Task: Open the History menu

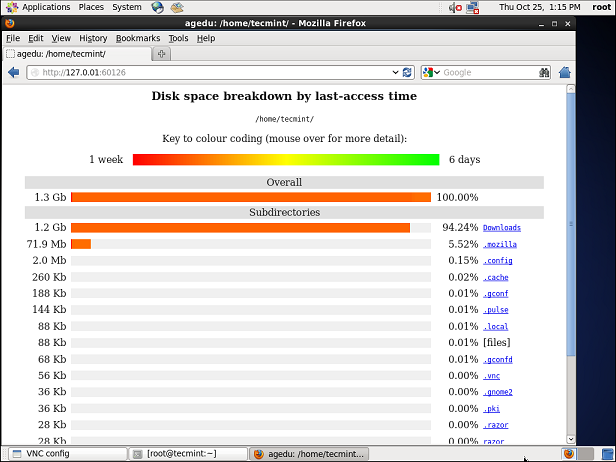Action: [x=93, y=38]
